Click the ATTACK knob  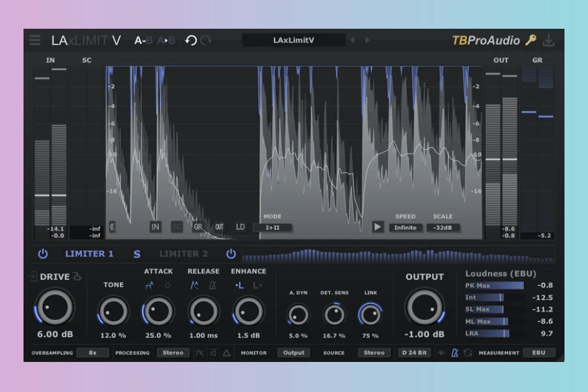point(158,312)
